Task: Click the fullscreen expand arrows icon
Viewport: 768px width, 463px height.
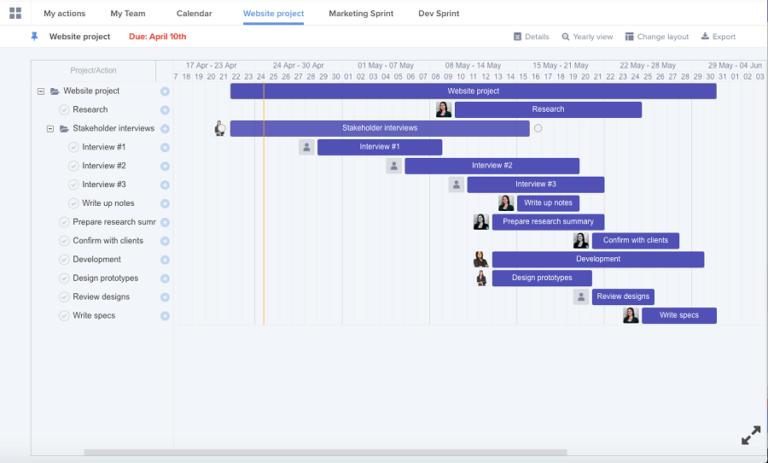Action: click(750, 435)
